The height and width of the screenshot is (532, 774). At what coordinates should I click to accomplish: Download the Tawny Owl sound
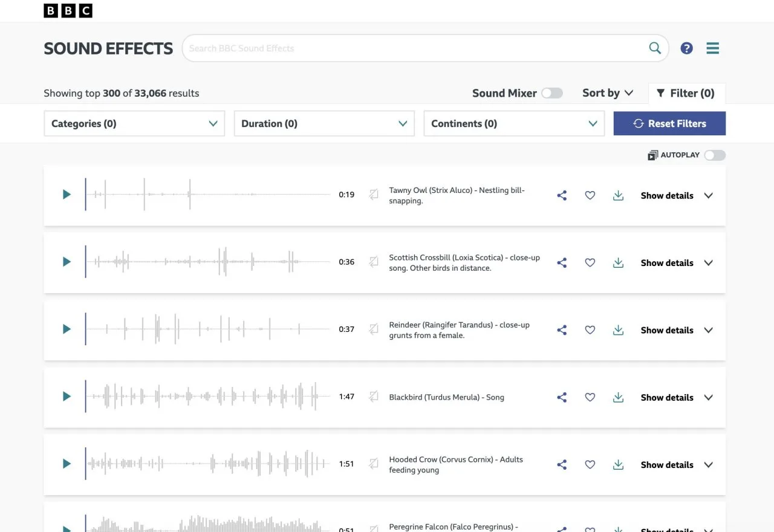[x=618, y=195]
